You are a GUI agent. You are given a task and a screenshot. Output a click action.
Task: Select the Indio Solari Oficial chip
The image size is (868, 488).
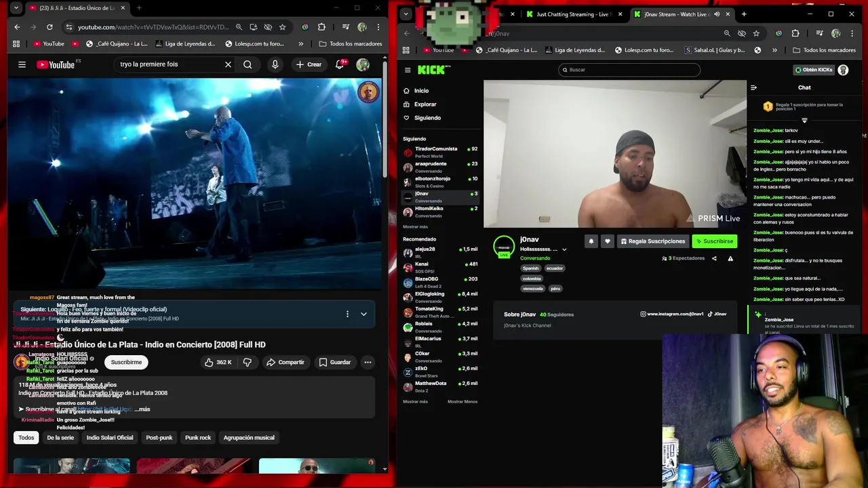click(x=110, y=437)
